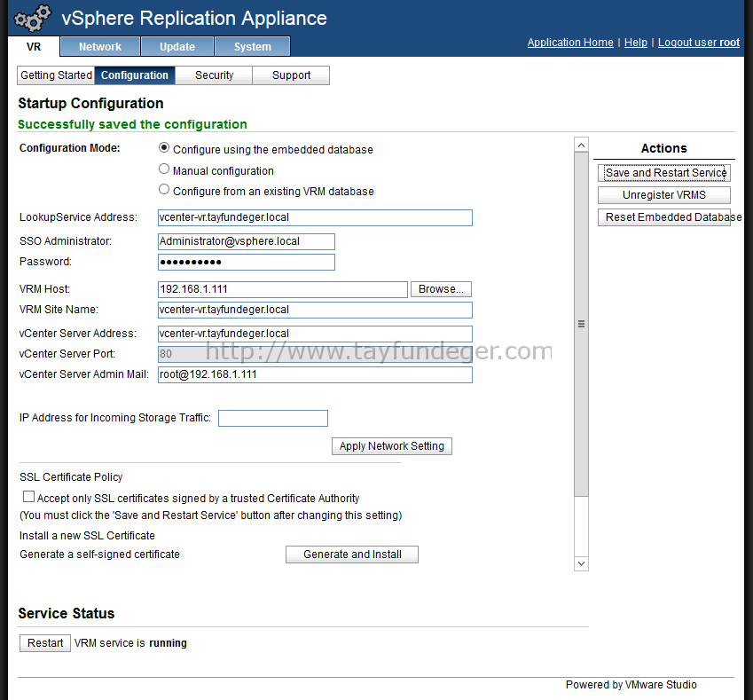Click IP Address for Incoming Storage Traffic field

[273, 419]
